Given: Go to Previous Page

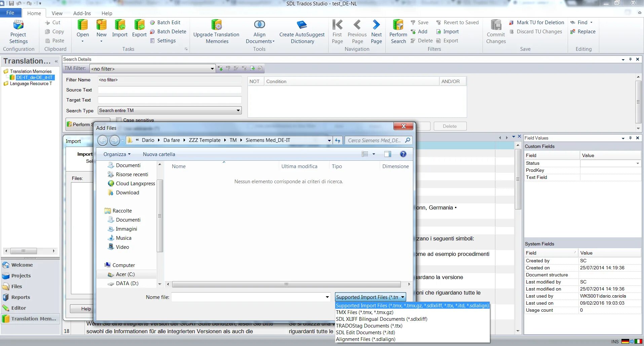Looking at the screenshot, I should tap(357, 32).
